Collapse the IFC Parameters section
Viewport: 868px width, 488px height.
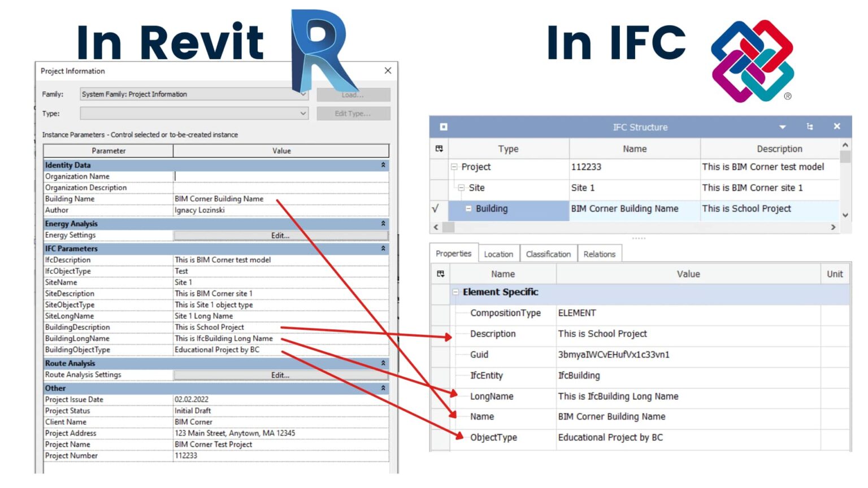(383, 249)
